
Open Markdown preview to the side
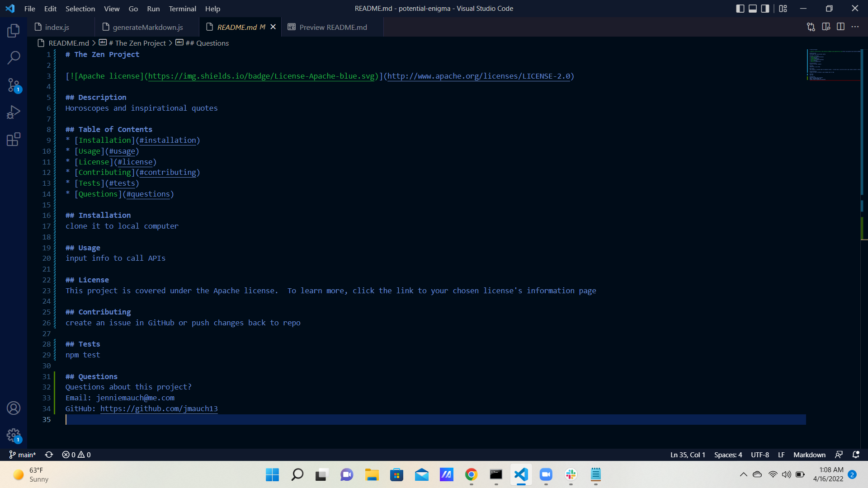tap(827, 27)
